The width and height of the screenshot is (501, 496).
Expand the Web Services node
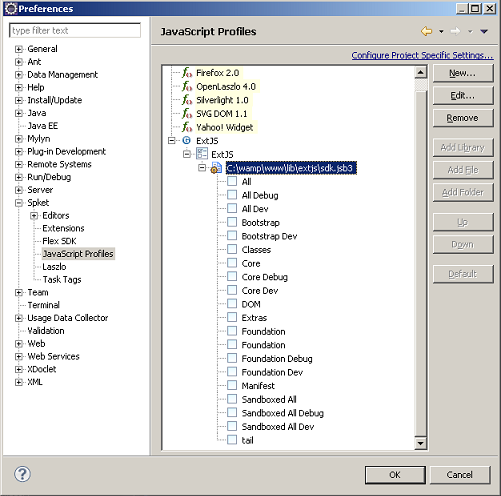[19, 357]
